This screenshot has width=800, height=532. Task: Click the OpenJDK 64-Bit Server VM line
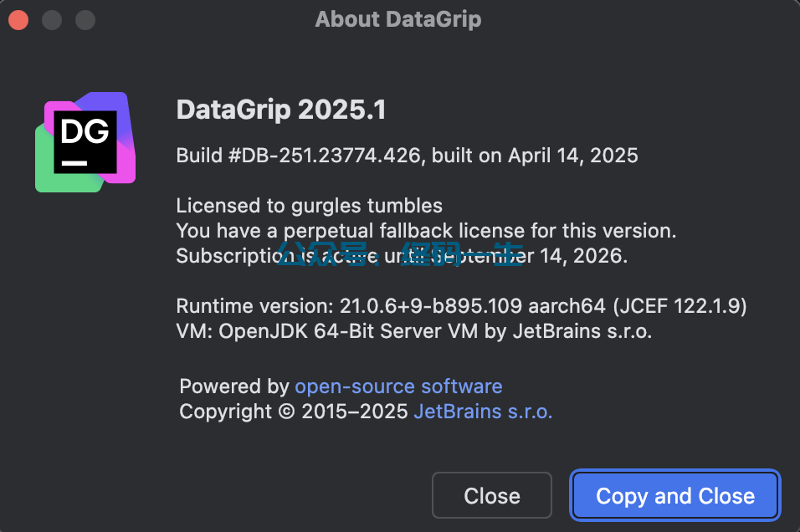(x=413, y=331)
